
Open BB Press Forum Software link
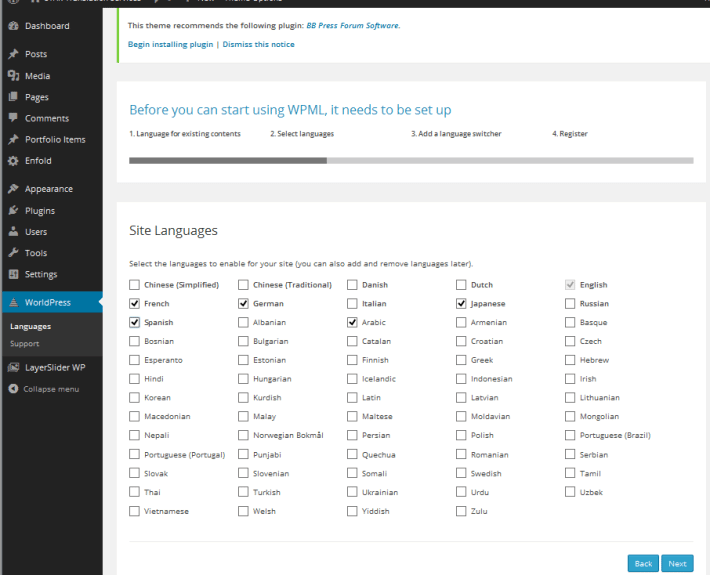[352, 26]
